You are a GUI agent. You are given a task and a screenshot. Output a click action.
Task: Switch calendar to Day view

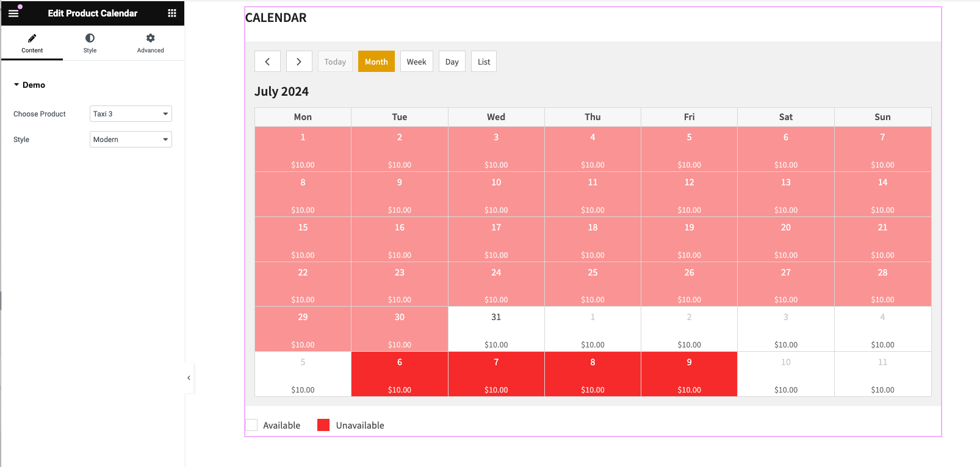click(452, 62)
